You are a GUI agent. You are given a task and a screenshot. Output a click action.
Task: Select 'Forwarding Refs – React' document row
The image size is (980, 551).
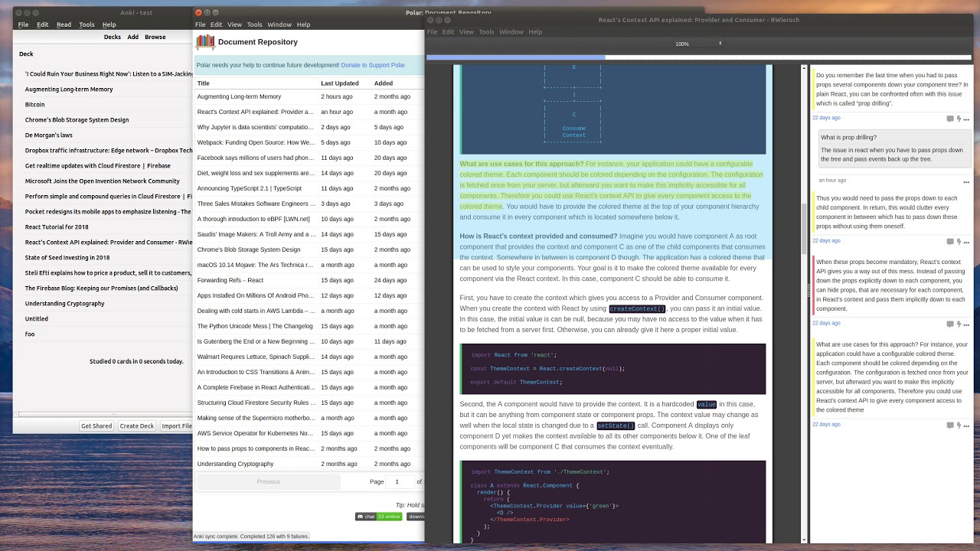pyautogui.click(x=309, y=280)
